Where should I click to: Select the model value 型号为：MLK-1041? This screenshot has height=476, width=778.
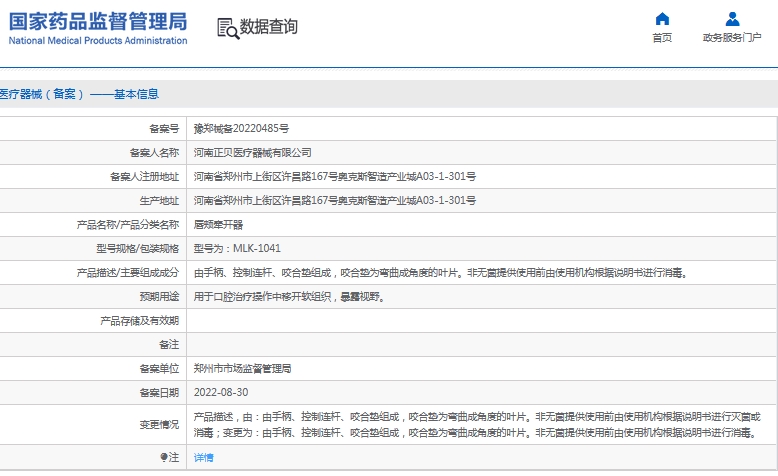(237, 249)
